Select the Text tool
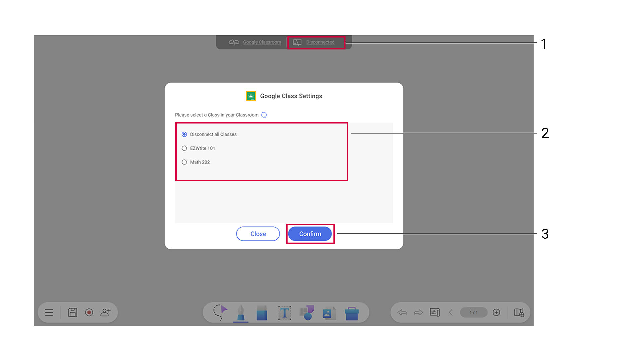 pyautogui.click(x=284, y=312)
